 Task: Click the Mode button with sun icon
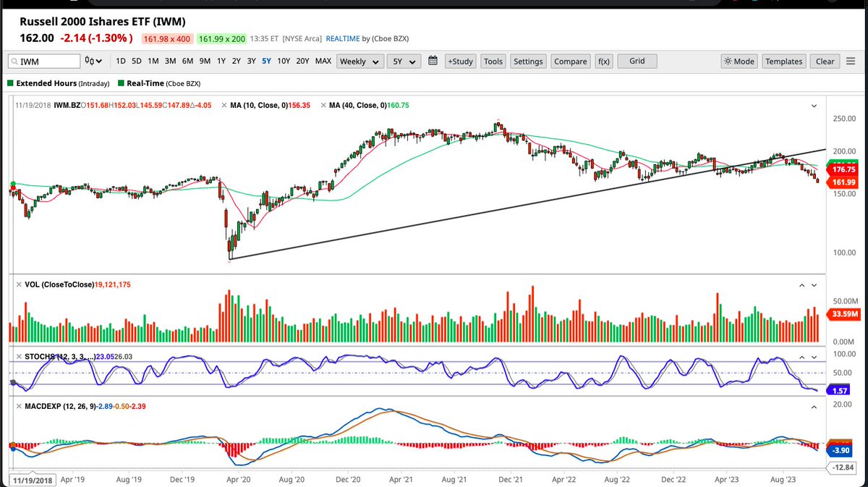739,62
